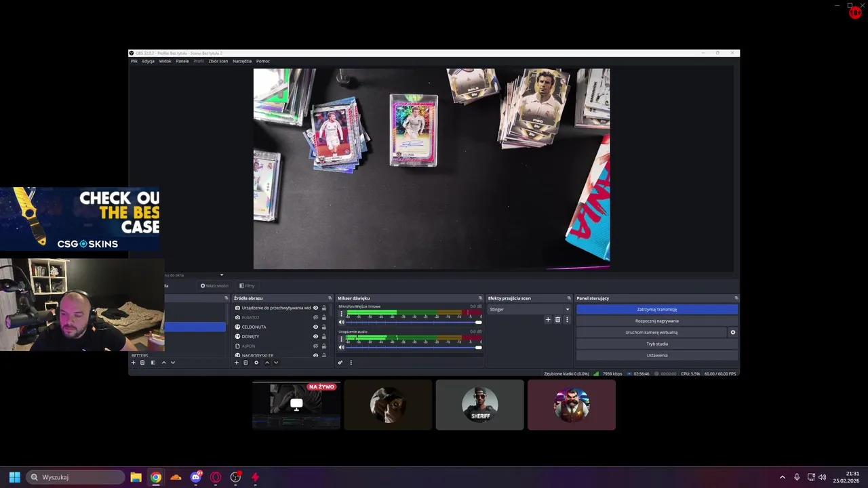Select the NA ŻYWO live stream thumbnail
The width and height of the screenshot is (868, 488).
296,405
